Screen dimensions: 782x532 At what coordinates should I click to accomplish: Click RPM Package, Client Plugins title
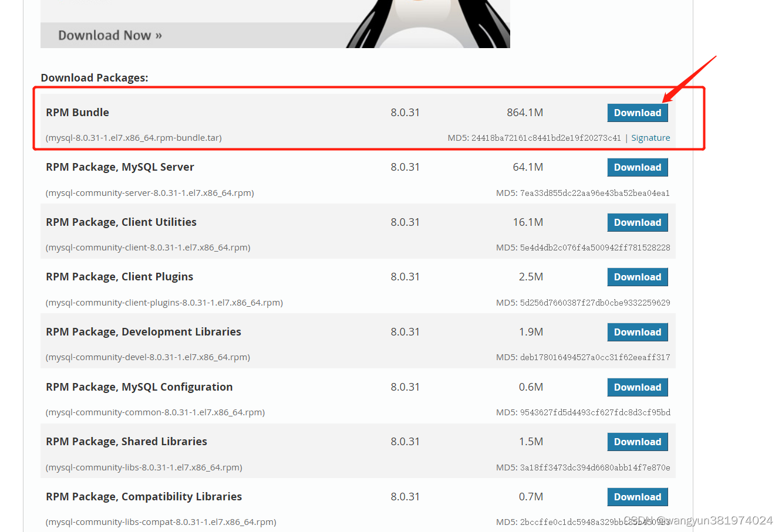click(119, 277)
